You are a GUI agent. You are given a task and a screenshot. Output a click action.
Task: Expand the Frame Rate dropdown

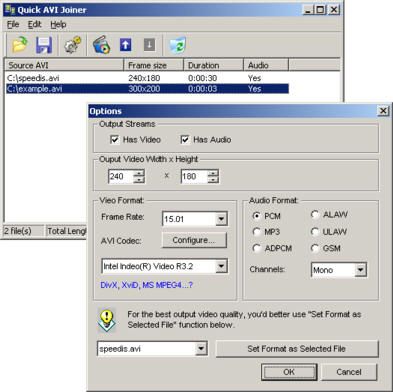coord(221,219)
